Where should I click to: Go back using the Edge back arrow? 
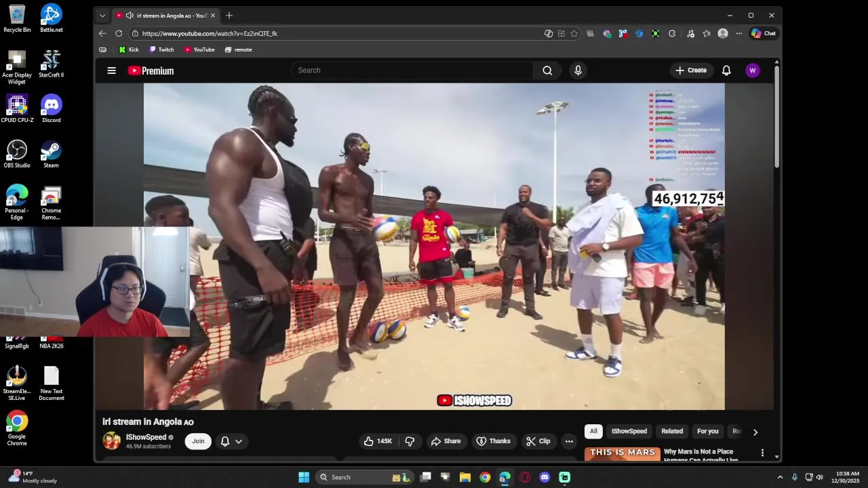102,33
